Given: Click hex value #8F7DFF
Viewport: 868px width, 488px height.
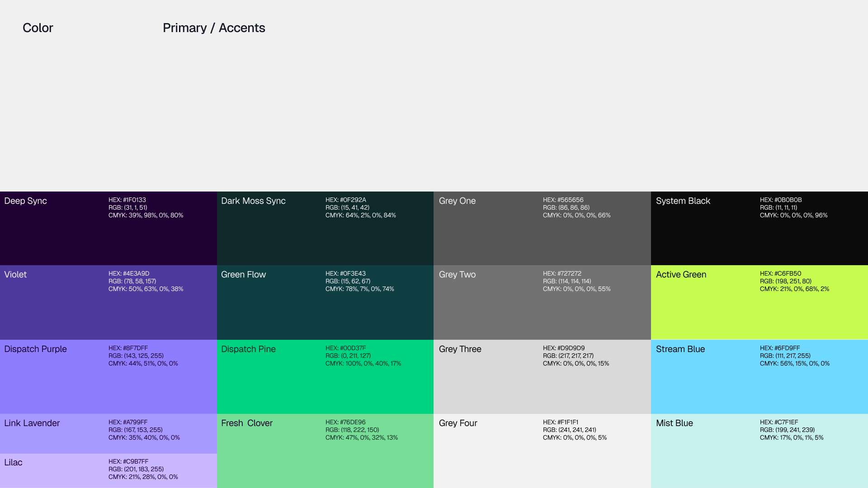Looking at the screenshot, I should click(135, 348).
